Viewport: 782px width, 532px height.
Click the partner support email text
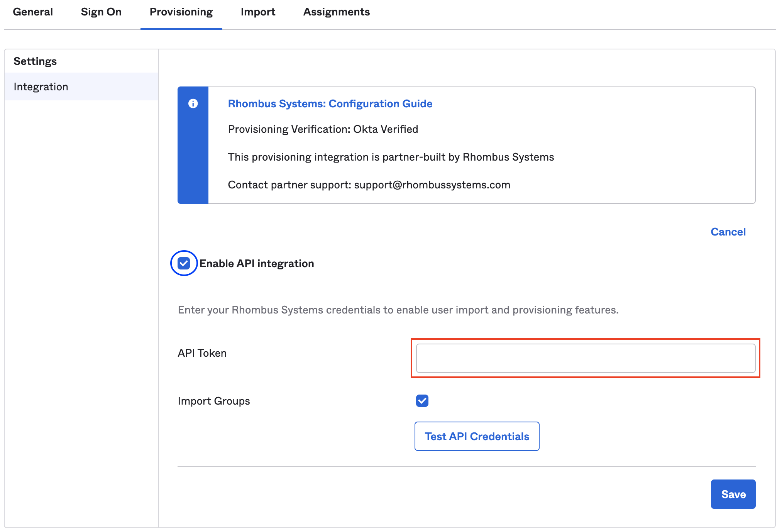[432, 185]
